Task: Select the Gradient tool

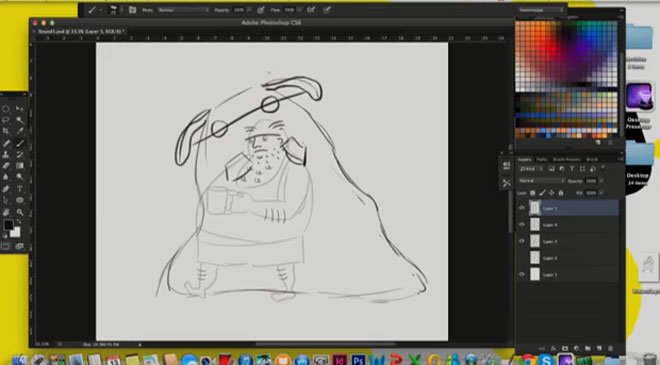Action: [x=20, y=166]
